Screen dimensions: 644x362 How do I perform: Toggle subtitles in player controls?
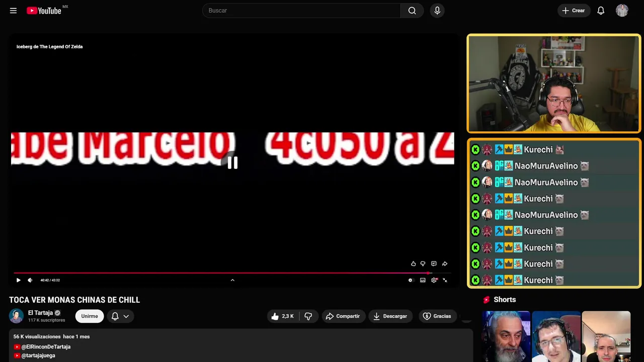coord(423,280)
